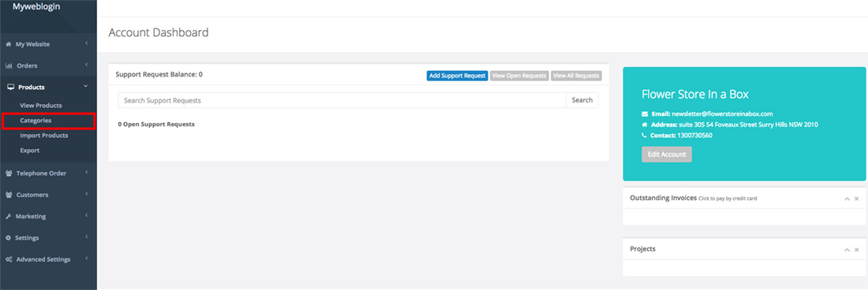The width and height of the screenshot is (868, 290).
Task: Click the Add Support Request button
Action: click(457, 76)
